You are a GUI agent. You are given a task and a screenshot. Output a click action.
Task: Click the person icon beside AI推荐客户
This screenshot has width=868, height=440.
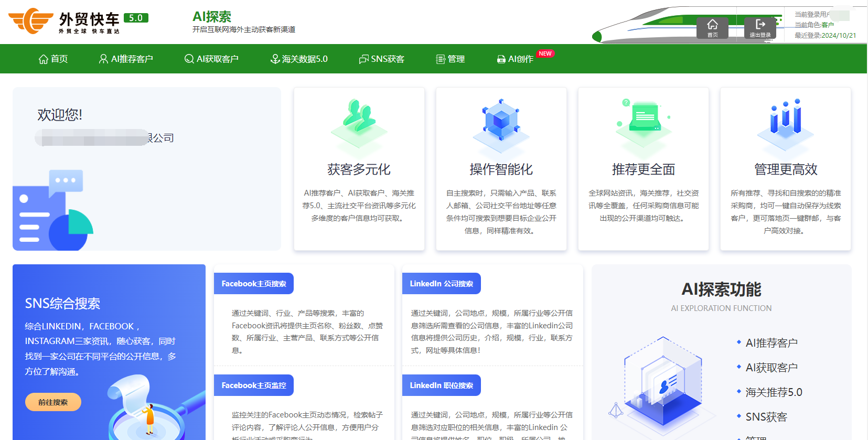click(103, 59)
